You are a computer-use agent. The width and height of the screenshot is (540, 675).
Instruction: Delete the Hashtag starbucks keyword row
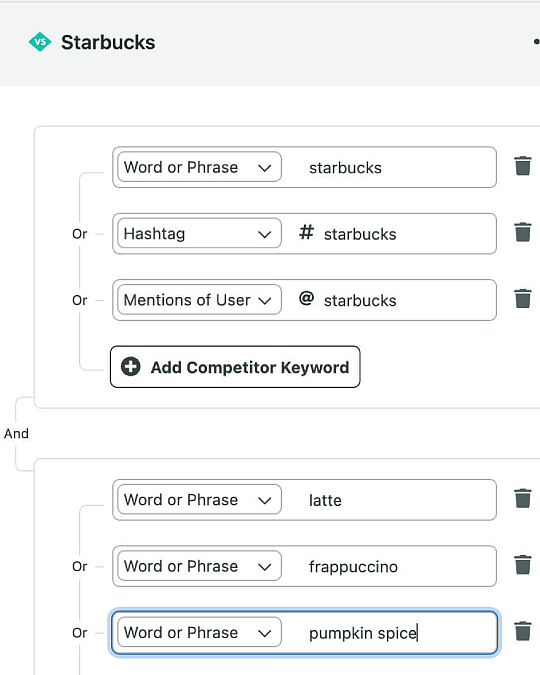[523, 232]
